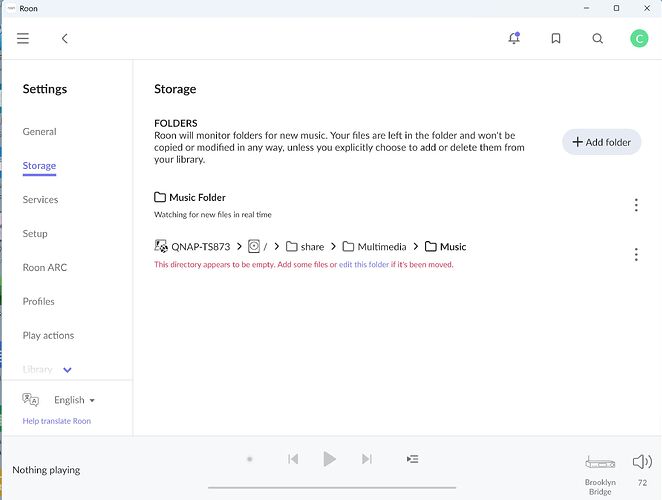Open the Roon ARC settings
This screenshot has height=500, width=662.
44,267
